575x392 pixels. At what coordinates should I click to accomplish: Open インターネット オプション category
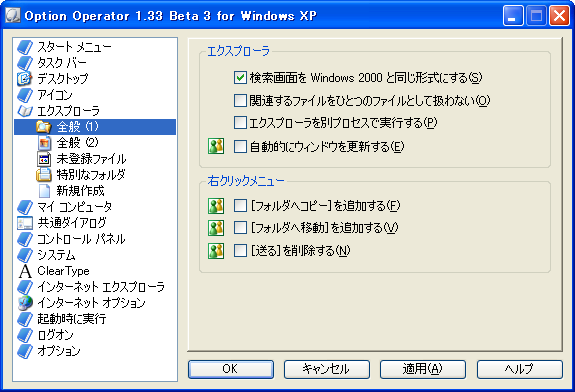click(x=91, y=303)
